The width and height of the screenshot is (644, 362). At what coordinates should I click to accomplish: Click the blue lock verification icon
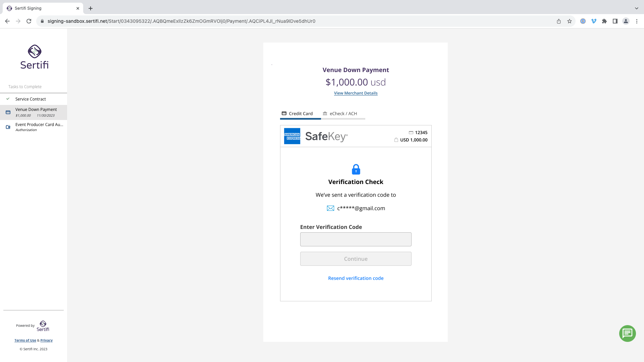coord(356,169)
